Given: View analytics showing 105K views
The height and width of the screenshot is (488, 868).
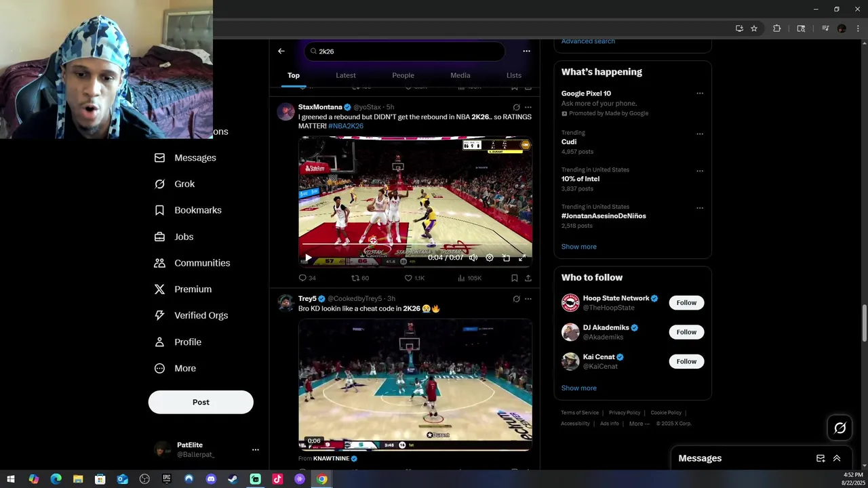Looking at the screenshot, I should tap(469, 278).
